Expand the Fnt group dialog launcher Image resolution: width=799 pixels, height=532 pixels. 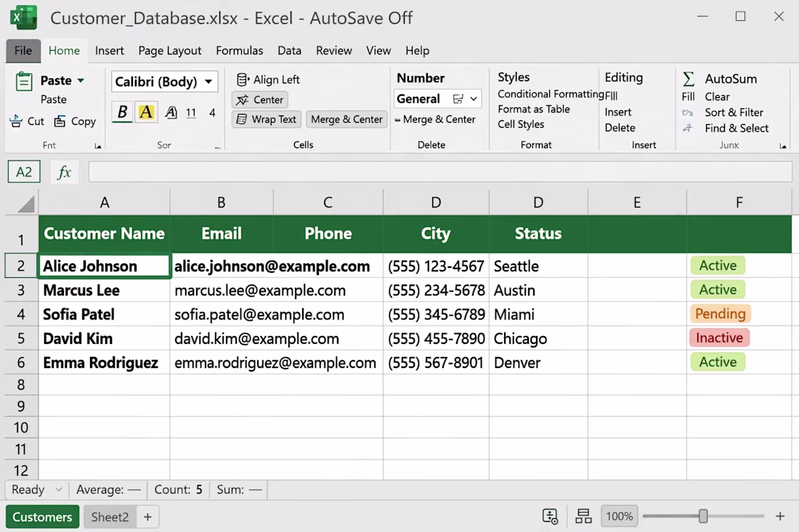98,146
